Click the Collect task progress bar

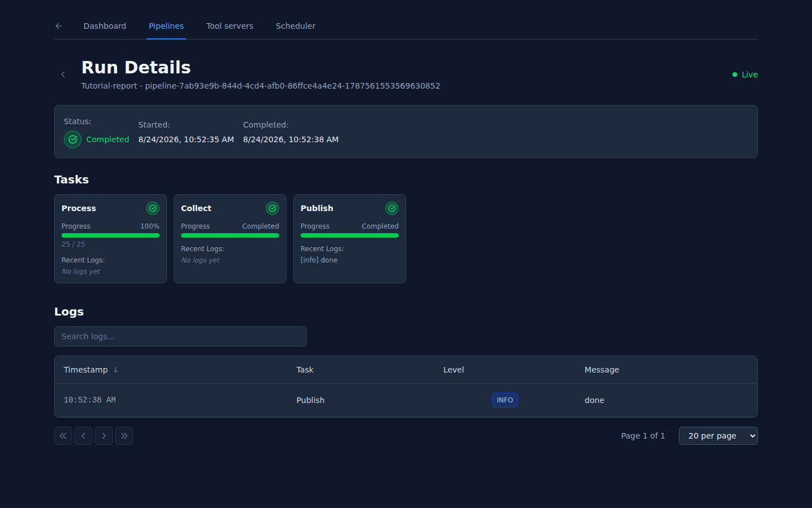230,235
